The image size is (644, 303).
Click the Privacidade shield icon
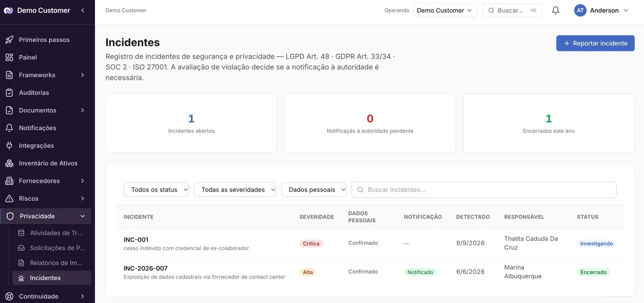pos(10,216)
